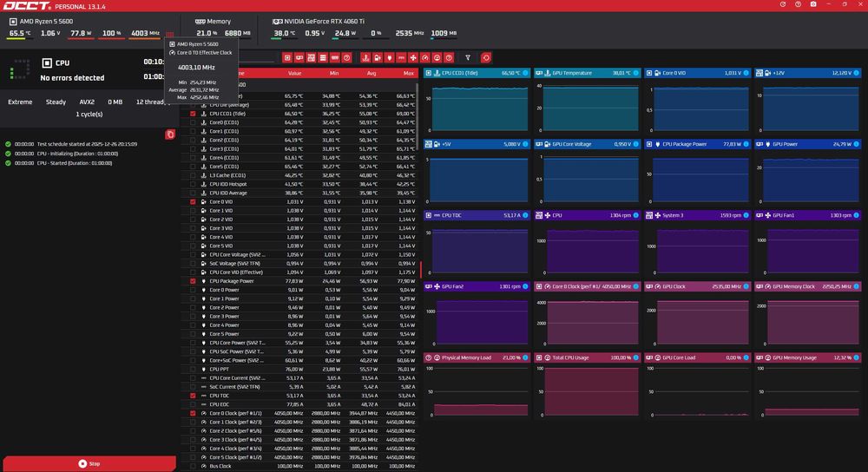Toggle the GPU hardware filter icon
868x472 pixels.
[x=299, y=57]
